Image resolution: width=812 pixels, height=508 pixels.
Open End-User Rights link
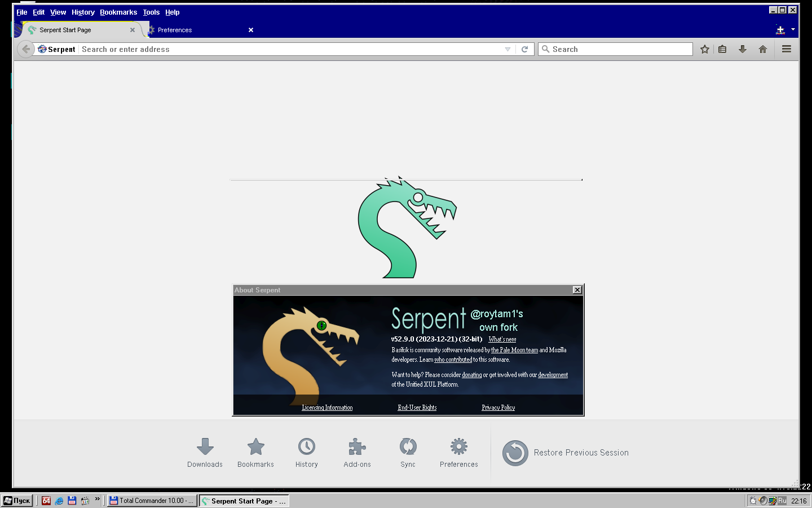[417, 408]
